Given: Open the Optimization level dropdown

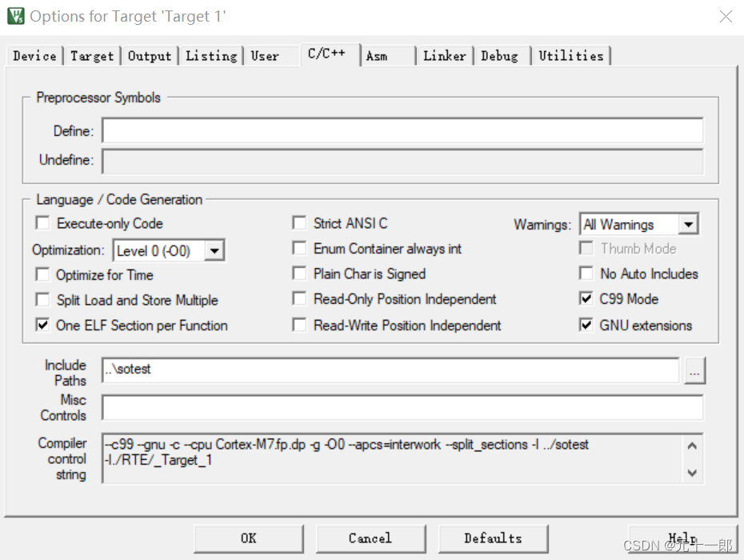Looking at the screenshot, I should [214, 250].
